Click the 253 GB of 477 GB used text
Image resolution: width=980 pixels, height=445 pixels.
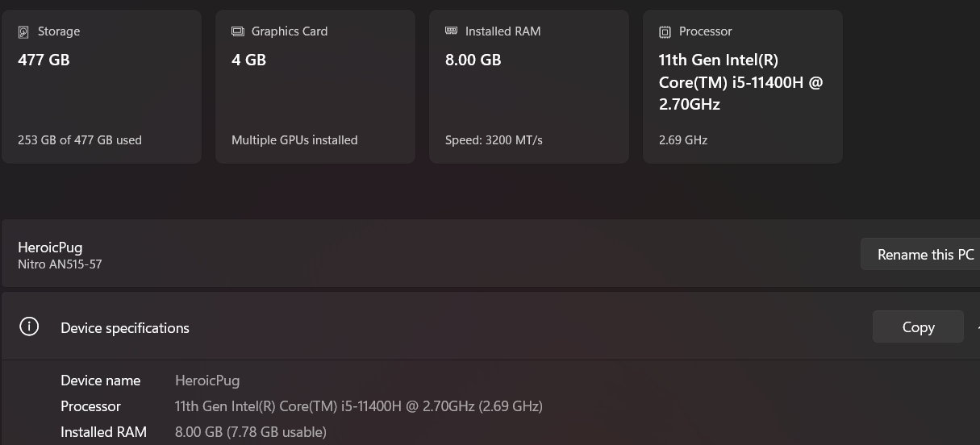pyautogui.click(x=80, y=140)
